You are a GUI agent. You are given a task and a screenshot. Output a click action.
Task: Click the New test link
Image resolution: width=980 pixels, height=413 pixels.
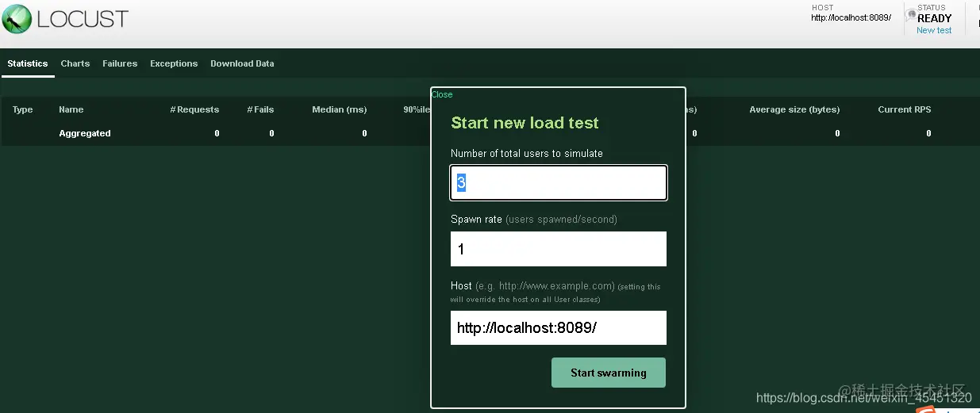(x=934, y=30)
